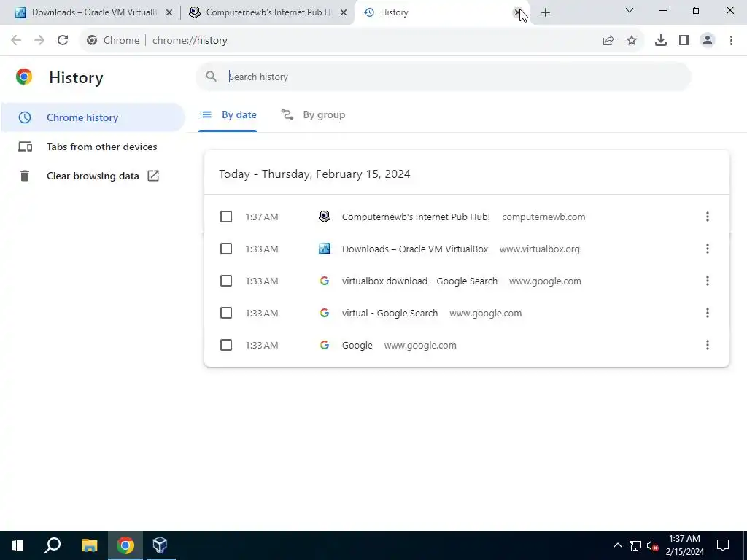
Task: Click the Chrome taskbar icon
Action: point(125,545)
